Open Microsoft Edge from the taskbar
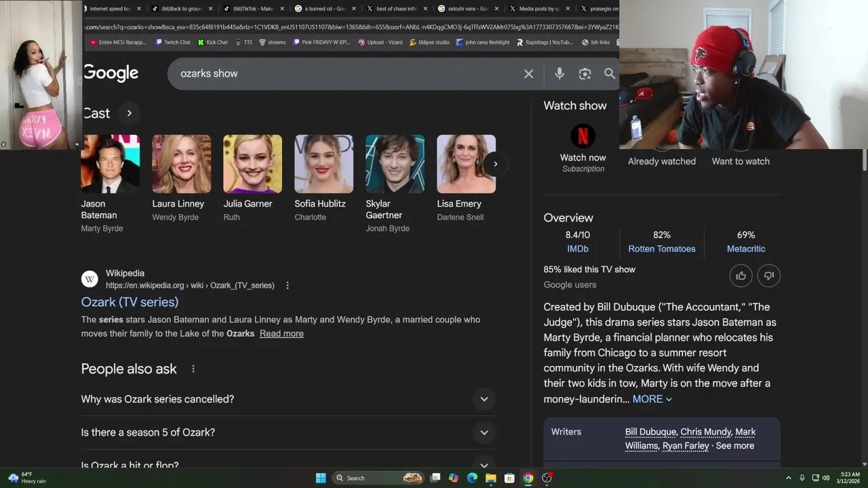868x488 pixels. 472,478
